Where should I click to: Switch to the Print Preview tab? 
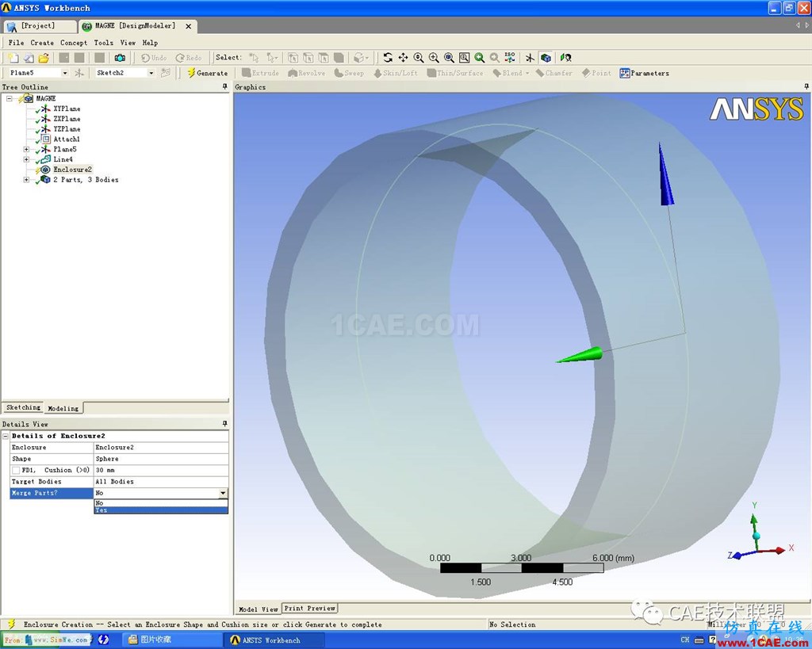(x=310, y=609)
